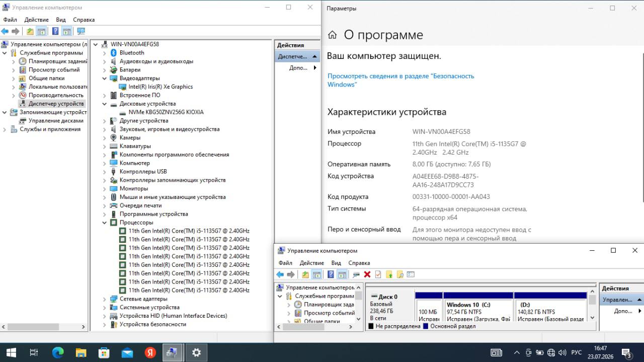The width and height of the screenshot is (644, 362).
Task: Click the Intel Iris Xe Graphics adapter icon
Action: tap(123, 87)
